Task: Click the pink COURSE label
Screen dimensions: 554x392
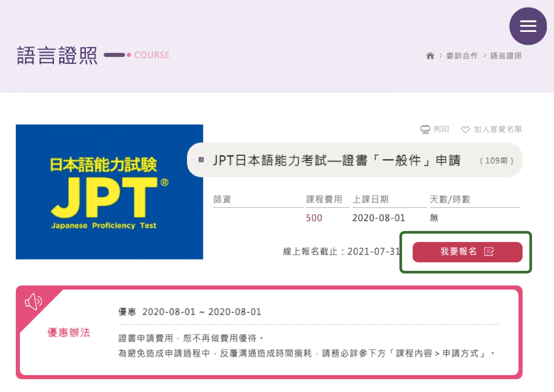Action: coord(152,55)
